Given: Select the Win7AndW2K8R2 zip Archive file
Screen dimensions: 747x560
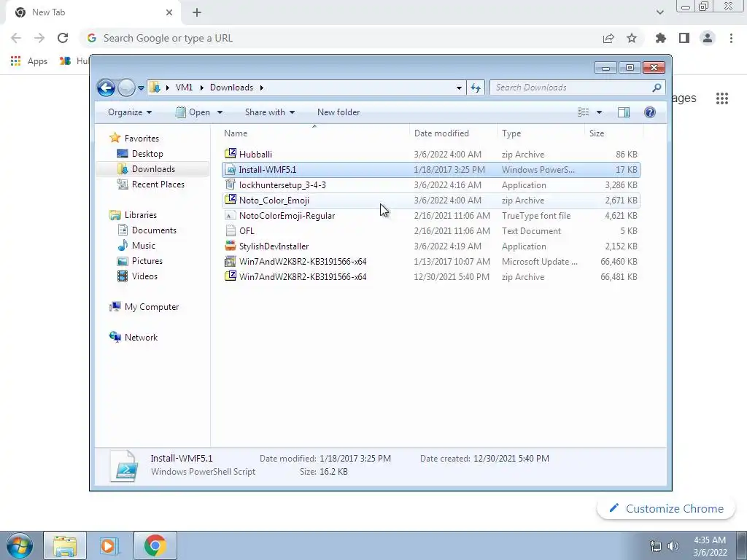Looking at the screenshot, I should tap(430, 276).
